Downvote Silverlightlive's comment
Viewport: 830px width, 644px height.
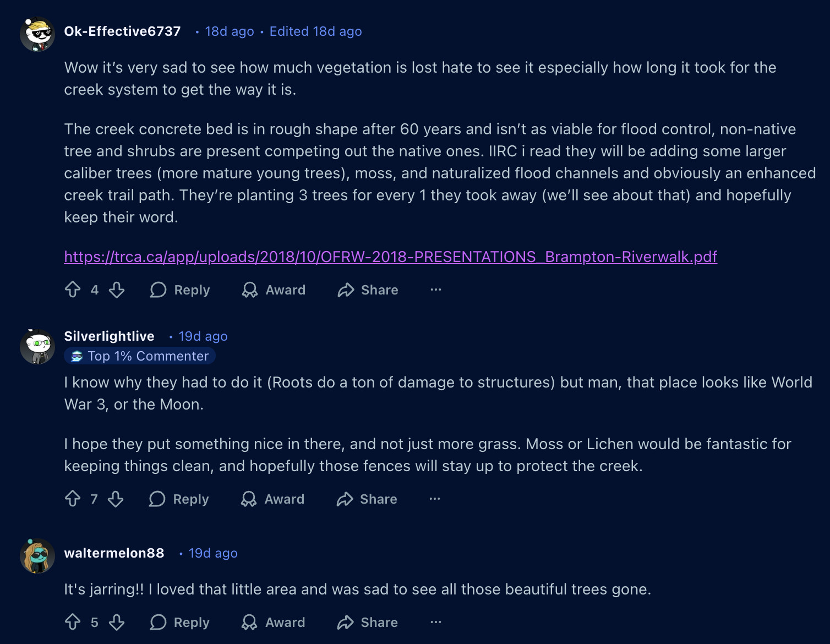(116, 499)
